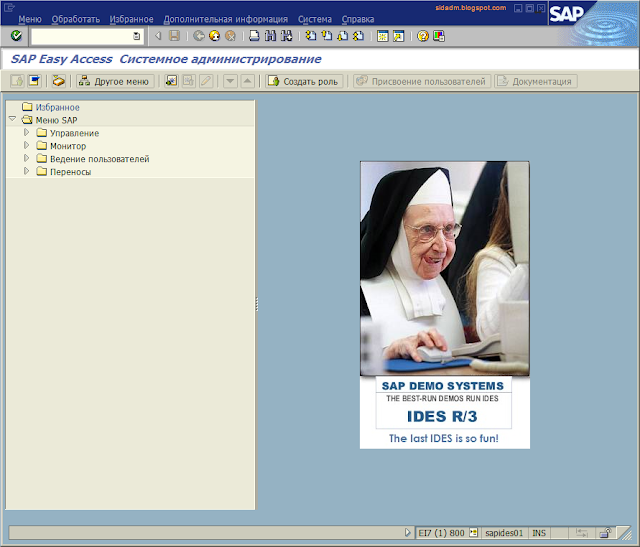Open the command field history dropdown

pyautogui.click(x=137, y=36)
